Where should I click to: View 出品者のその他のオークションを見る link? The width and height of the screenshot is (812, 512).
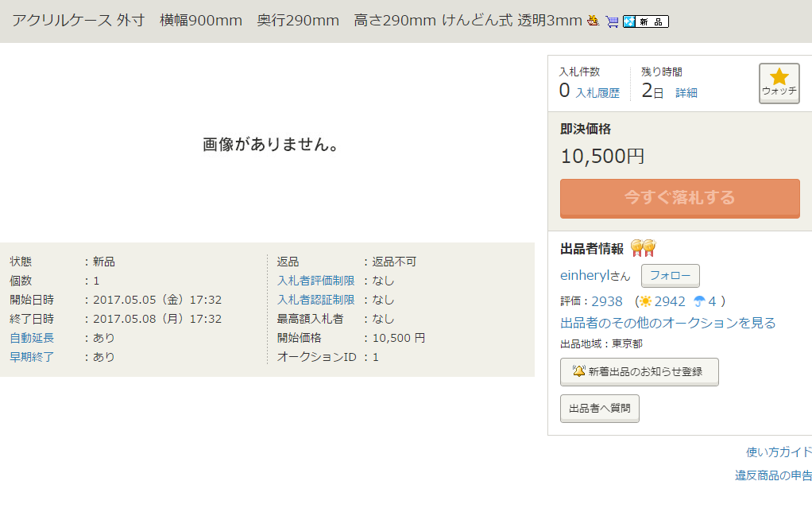pyautogui.click(x=667, y=323)
